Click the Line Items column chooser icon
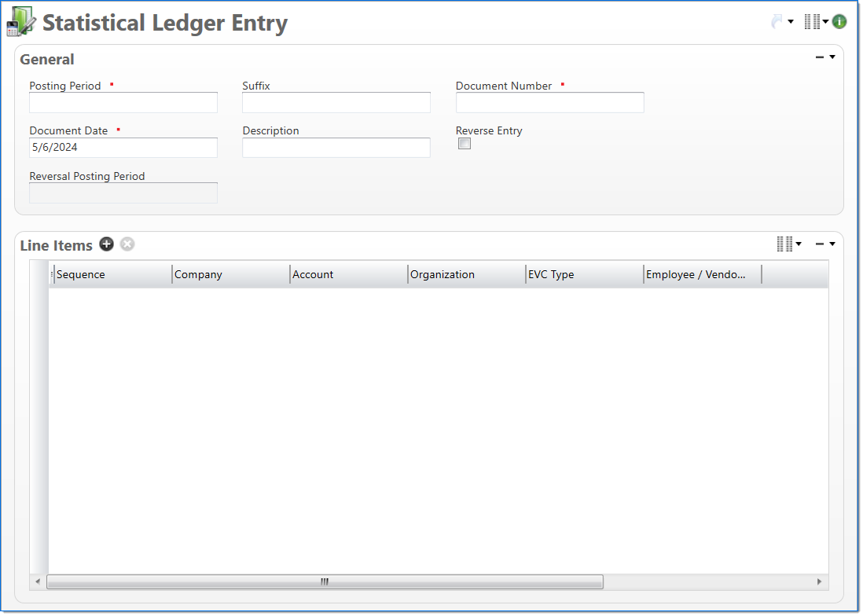 click(784, 244)
